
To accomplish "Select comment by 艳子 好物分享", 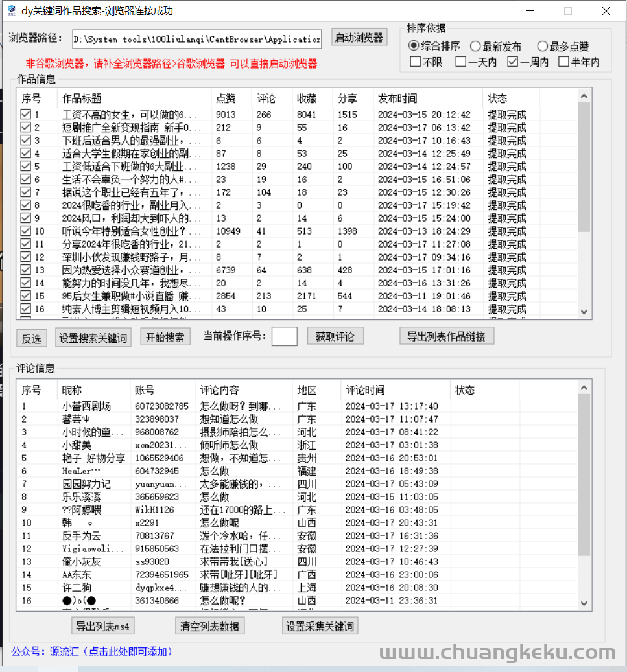I will tap(93, 458).
